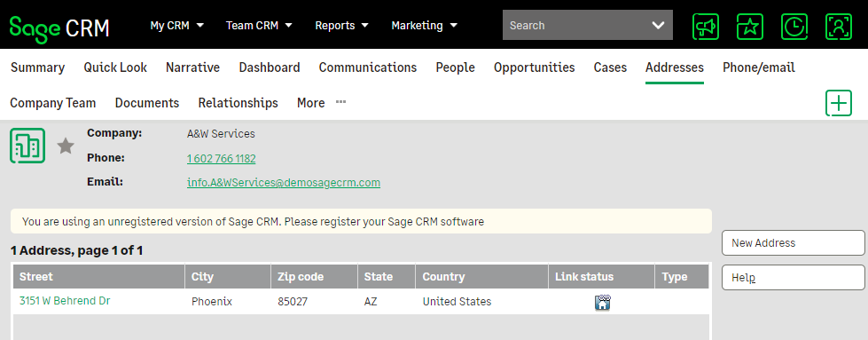Click the '1 Address, page 1 of 1' text
868x340 pixels.
[77, 250]
